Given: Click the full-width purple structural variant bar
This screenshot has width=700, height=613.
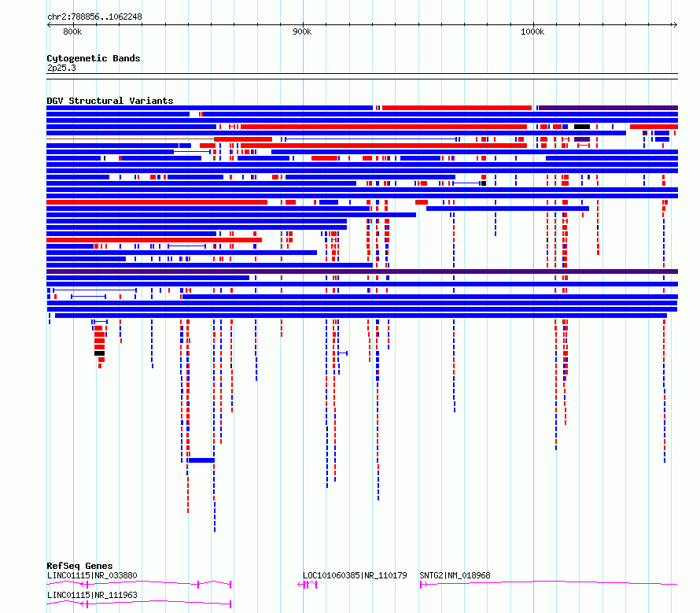Looking at the screenshot, I should (362, 271).
